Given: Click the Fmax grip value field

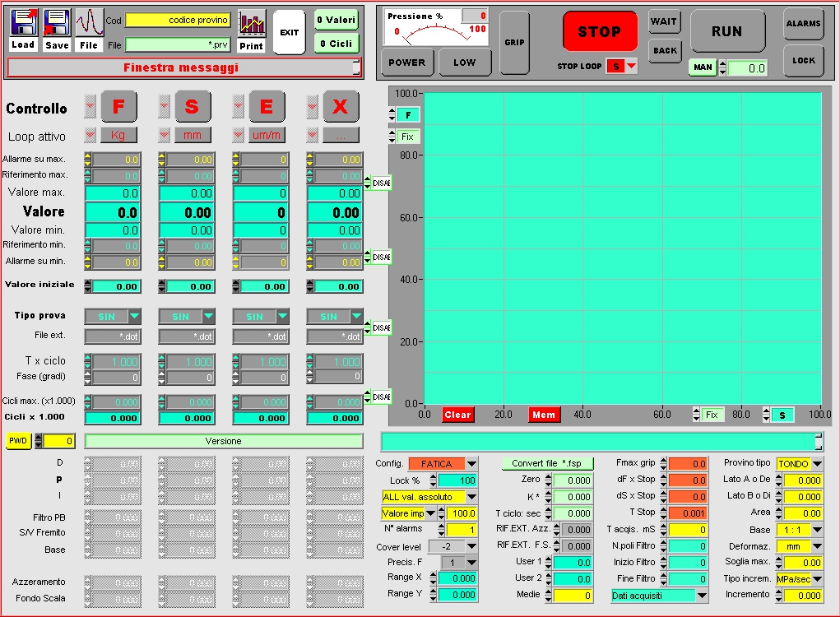Looking at the screenshot, I should (688, 464).
